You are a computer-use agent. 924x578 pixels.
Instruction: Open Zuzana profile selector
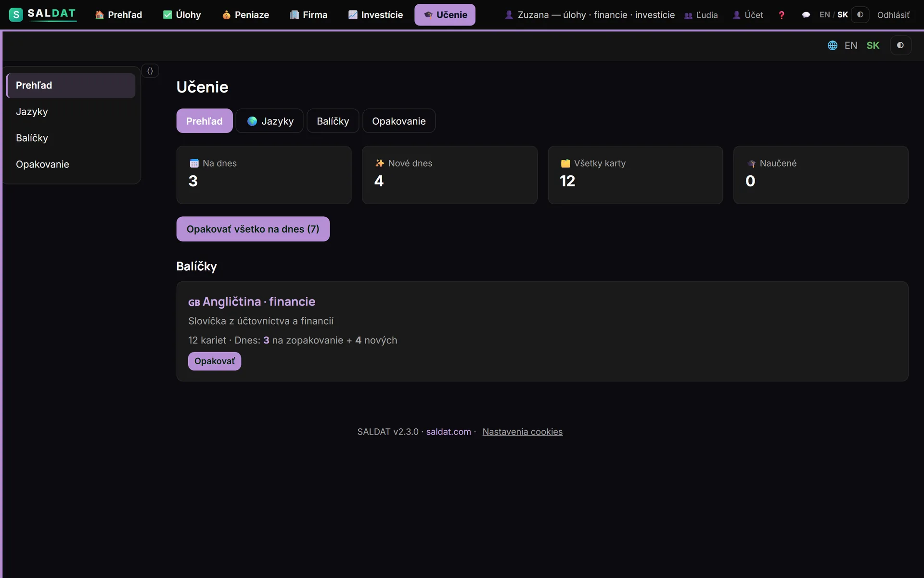click(x=590, y=15)
